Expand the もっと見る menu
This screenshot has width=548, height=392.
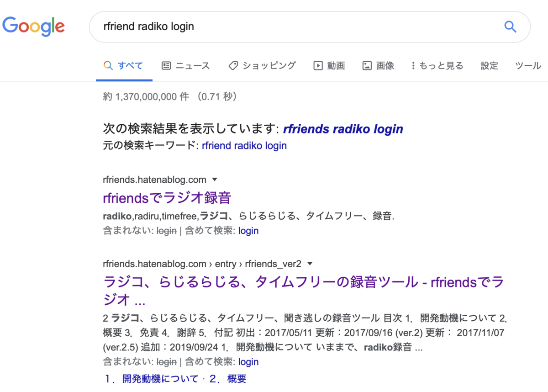437,66
